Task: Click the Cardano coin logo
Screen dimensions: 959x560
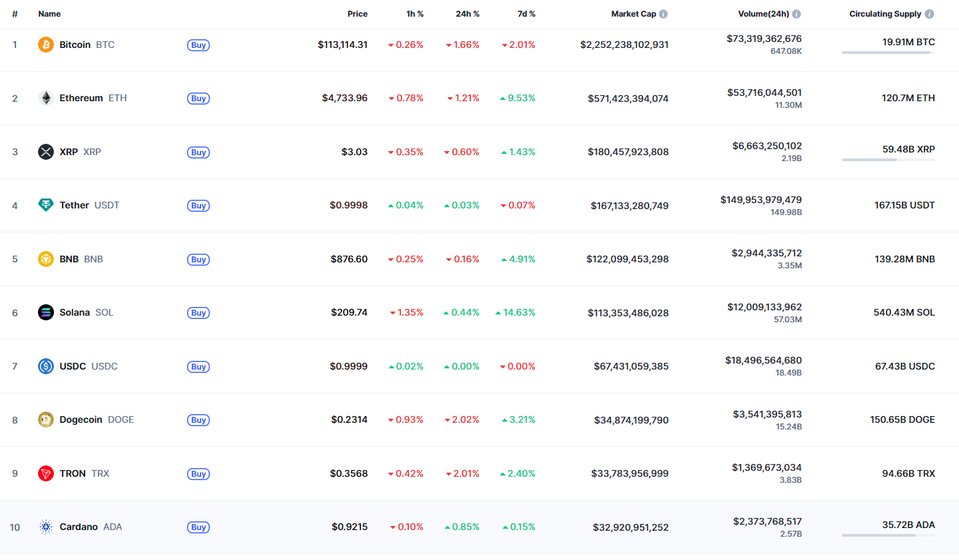Action: 46,527
